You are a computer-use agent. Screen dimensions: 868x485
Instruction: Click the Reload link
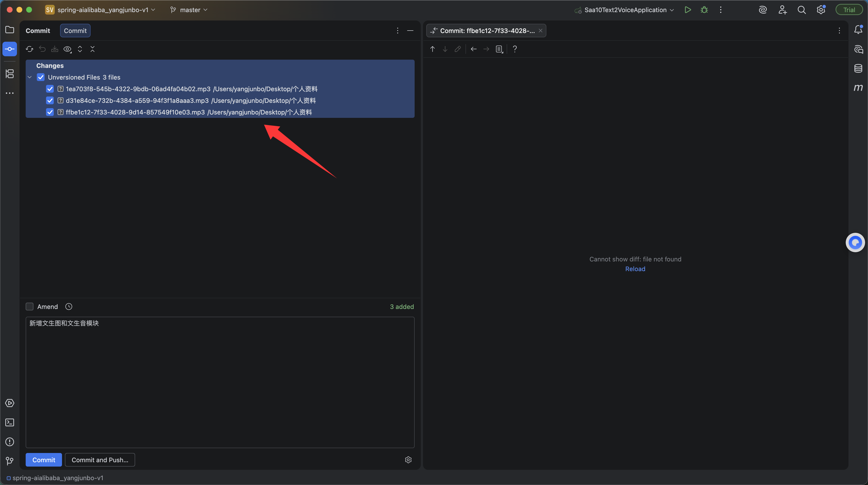(x=635, y=269)
